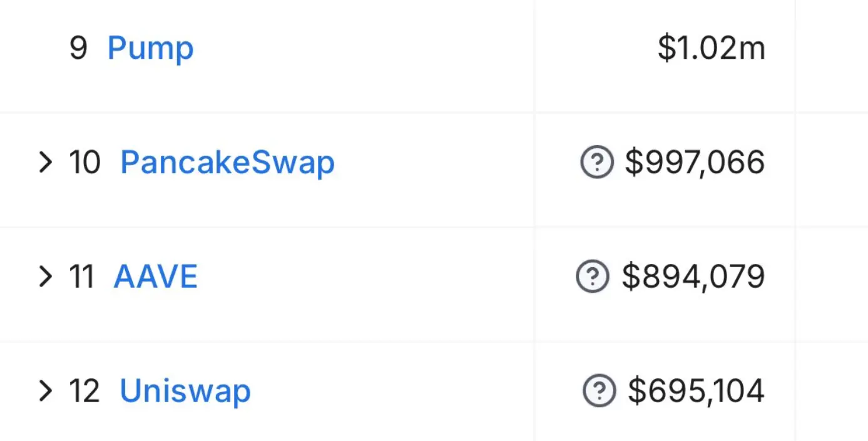868x441 pixels.
Task: Open the Pump protocol page
Action: (150, 48)
